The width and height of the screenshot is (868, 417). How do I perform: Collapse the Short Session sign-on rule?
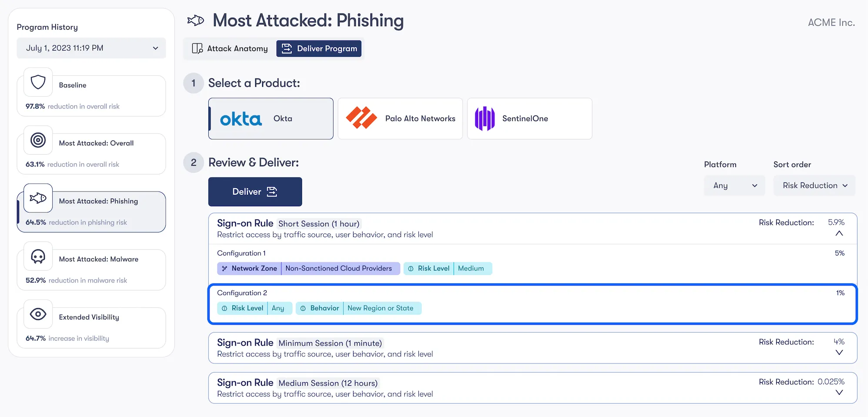pos(839,234)
